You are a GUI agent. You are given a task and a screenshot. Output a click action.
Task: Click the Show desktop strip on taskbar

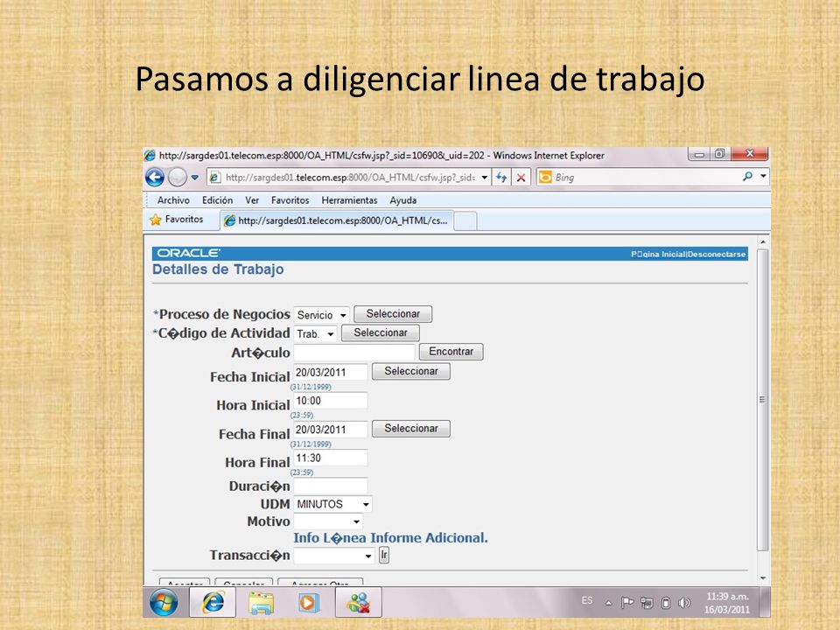(765, 602)
